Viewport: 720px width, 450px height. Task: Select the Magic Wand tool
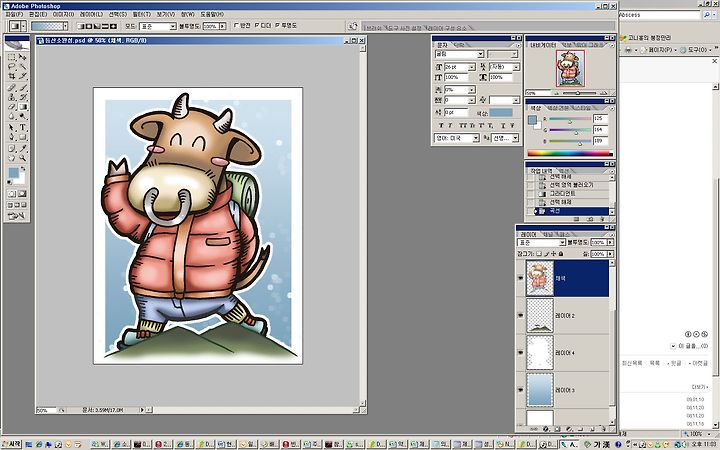(x=22, y=67)
